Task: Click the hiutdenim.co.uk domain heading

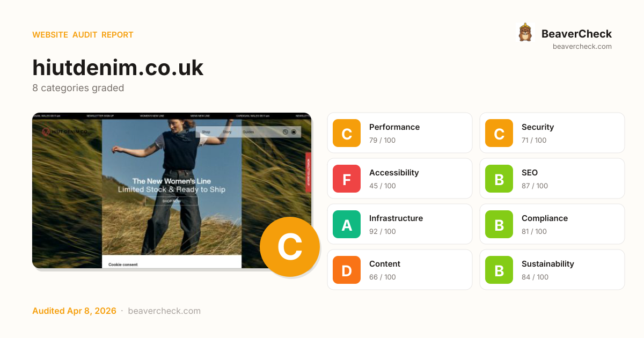Action: click(118, 68)
